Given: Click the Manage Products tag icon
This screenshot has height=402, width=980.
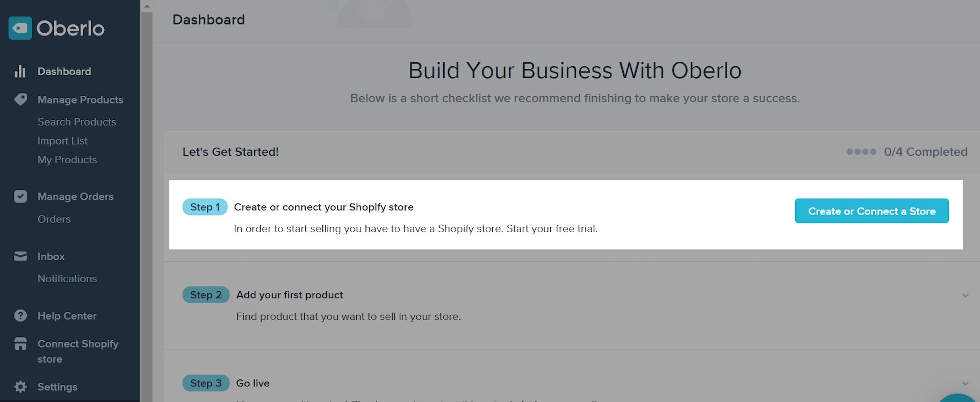Looking at the screenshot, I should click(20, 99).
